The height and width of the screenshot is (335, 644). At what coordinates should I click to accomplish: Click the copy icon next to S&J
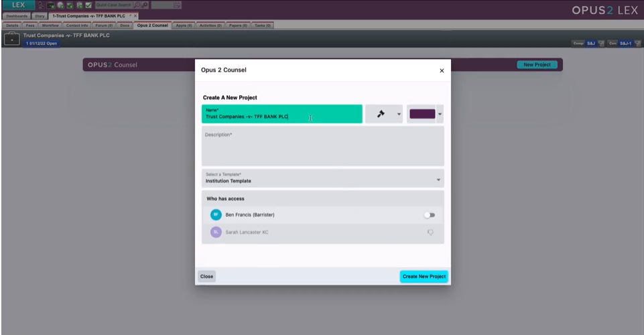[x=601, y=43]
